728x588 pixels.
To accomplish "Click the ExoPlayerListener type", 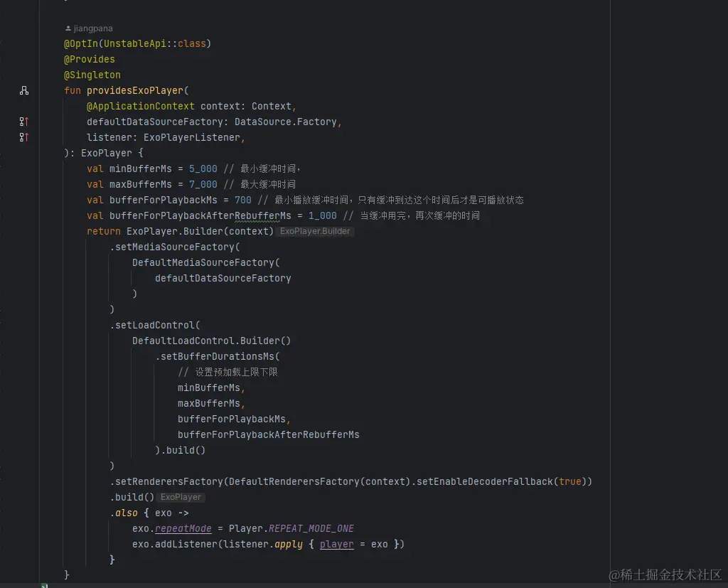I will pyautogui.click(x=192, y=137).
